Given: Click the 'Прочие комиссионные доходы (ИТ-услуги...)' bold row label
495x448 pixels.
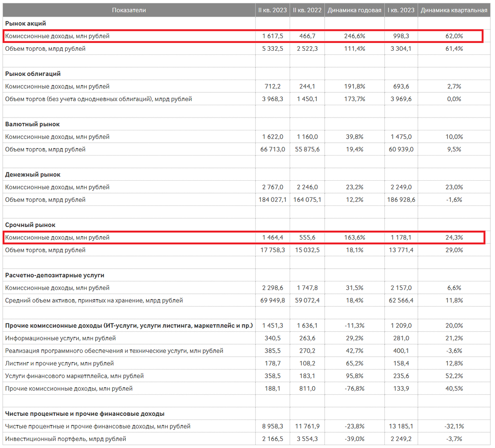Looking at the screenshot, I should (x=129, y=326).
